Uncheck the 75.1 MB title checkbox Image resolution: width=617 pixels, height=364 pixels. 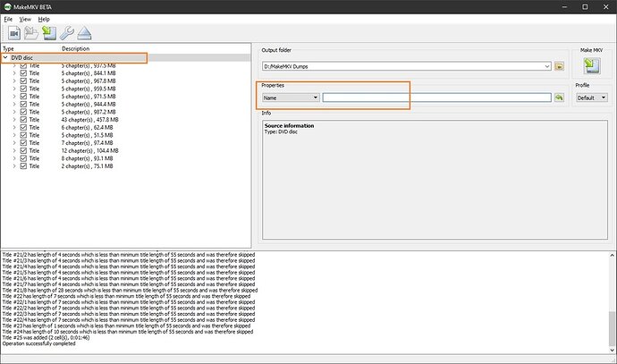pyautogui.click(x=23, y=166)
